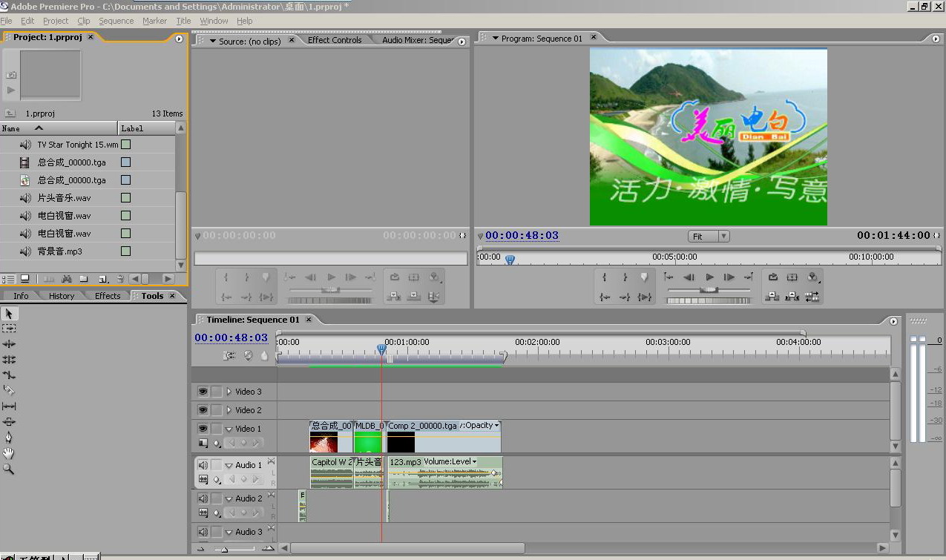Select 背景音.mp3 in the Project panel
Image resolution: width=946 pixels, height=560 pixels.
tap(60, 251)
